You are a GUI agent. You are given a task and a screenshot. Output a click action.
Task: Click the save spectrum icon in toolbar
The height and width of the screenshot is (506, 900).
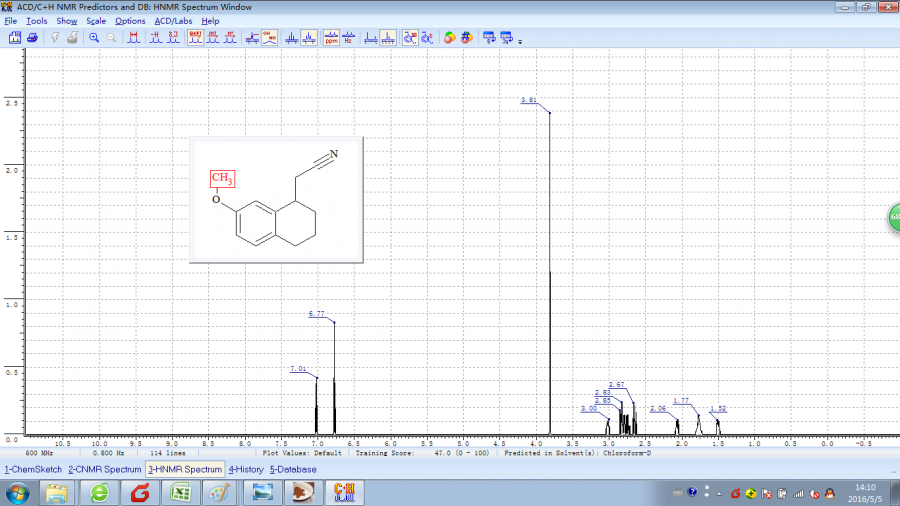click(x=15, y=38)
